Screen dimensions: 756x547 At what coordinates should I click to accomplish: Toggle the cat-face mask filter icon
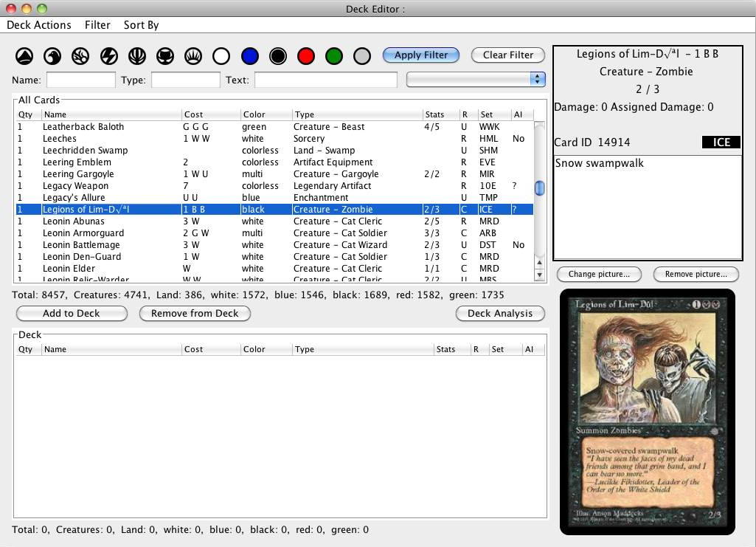tap(164, 56)
